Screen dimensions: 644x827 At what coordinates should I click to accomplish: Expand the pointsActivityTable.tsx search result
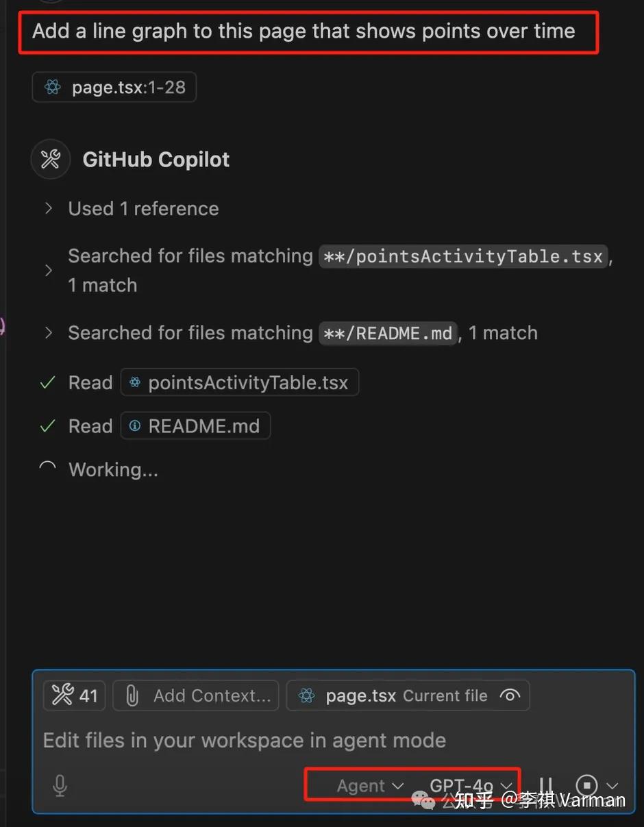point(49,271)
